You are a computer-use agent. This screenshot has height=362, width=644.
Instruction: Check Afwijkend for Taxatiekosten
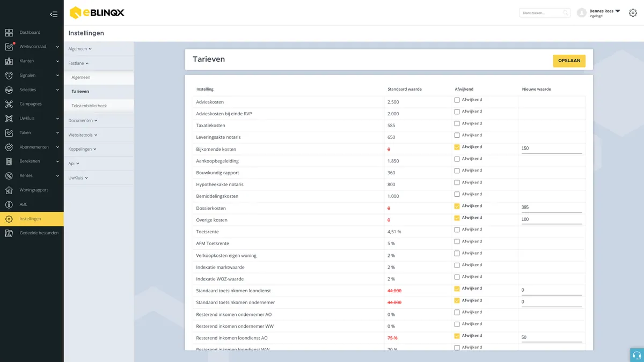[457, 124]
